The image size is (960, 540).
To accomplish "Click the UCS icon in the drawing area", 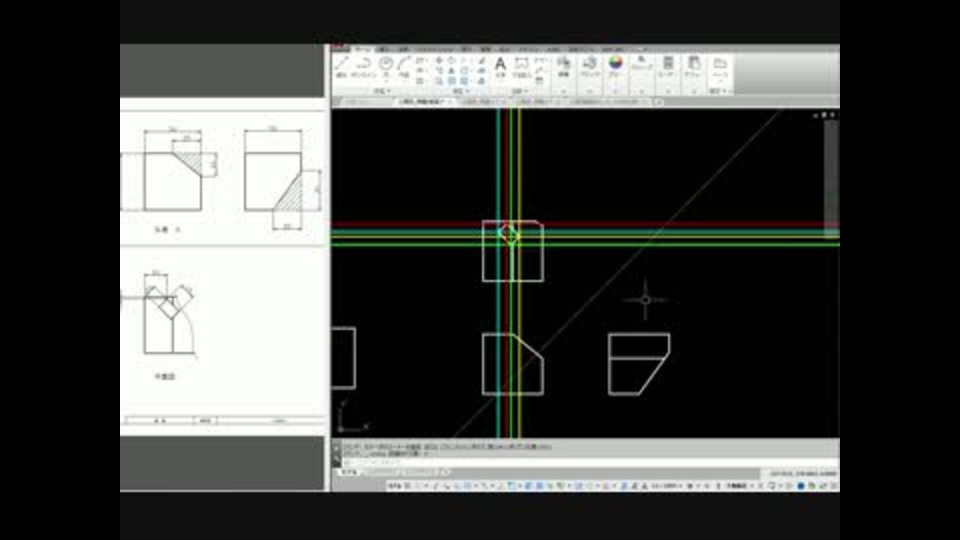I will click(352, 418).
